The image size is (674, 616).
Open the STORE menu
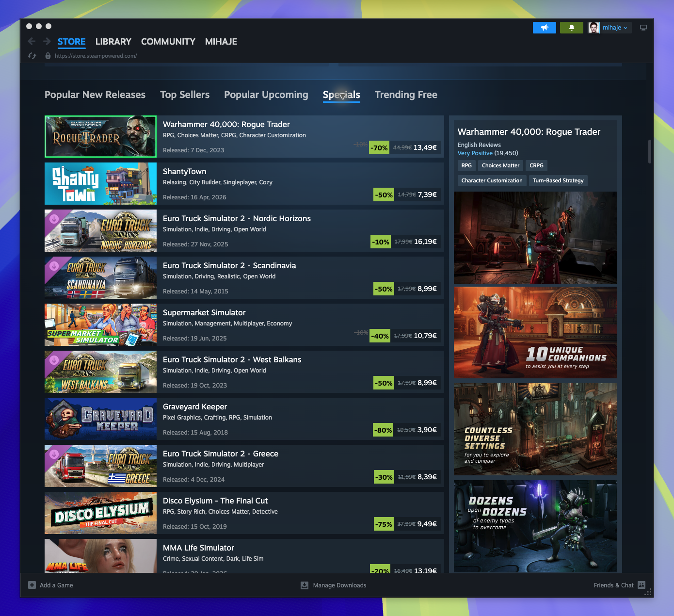click(72, 42)
